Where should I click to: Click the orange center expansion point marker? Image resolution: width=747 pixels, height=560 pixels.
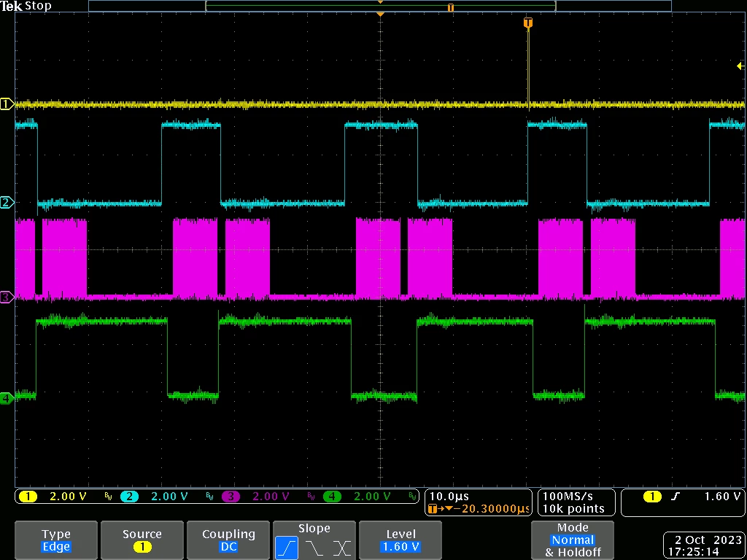(380, 15)
